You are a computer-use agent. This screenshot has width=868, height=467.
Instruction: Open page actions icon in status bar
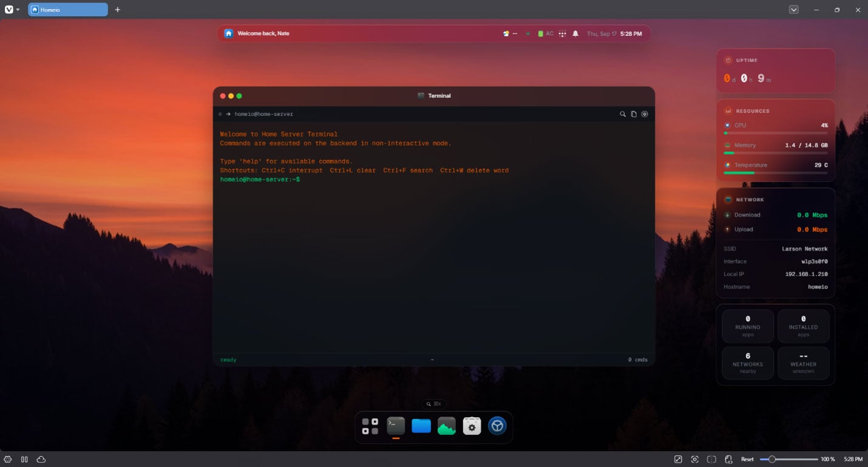pos(729,460)
